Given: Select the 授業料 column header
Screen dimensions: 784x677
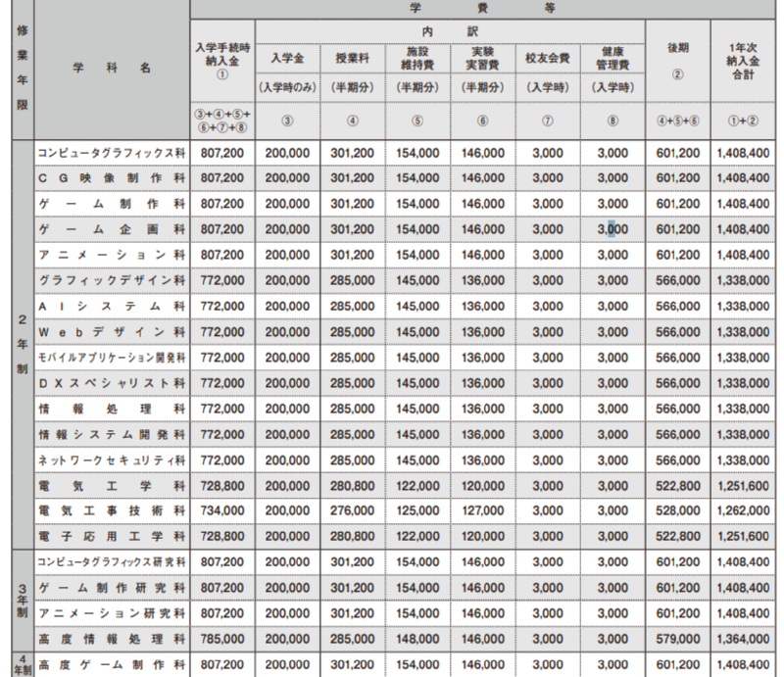Looking at the screenshot, I should click(x=352, y=58).
